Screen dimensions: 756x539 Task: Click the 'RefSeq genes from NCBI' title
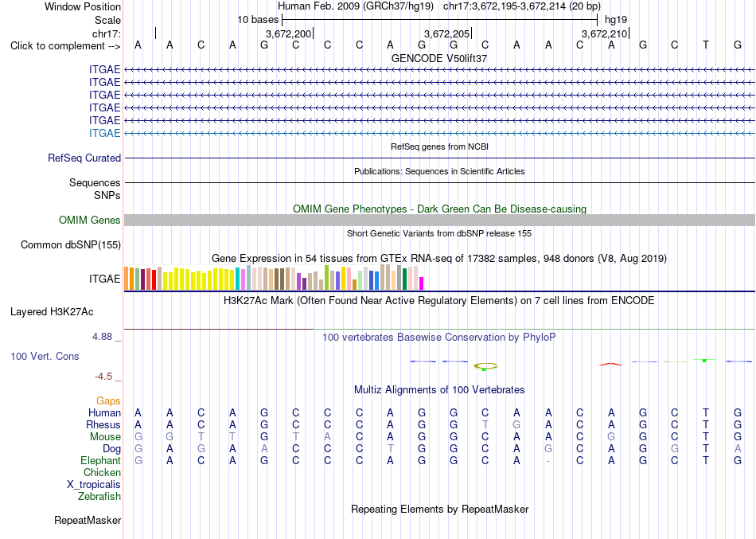pos(439,146)
